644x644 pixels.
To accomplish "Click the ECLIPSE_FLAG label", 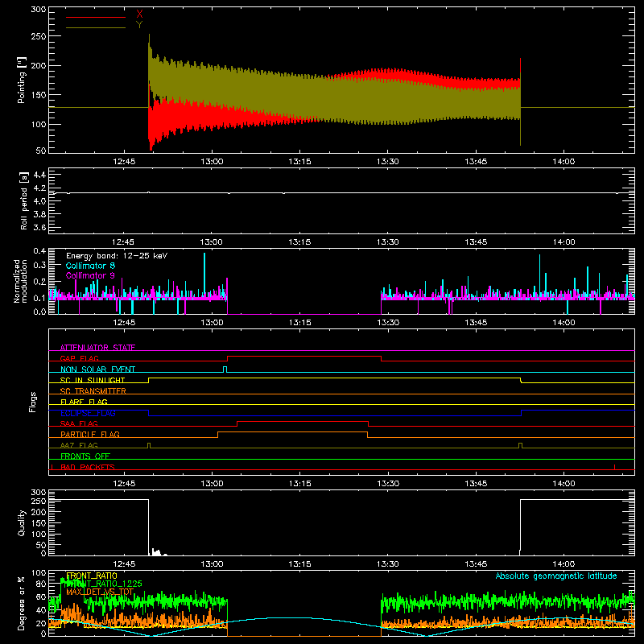I will (x=88, y=413).
